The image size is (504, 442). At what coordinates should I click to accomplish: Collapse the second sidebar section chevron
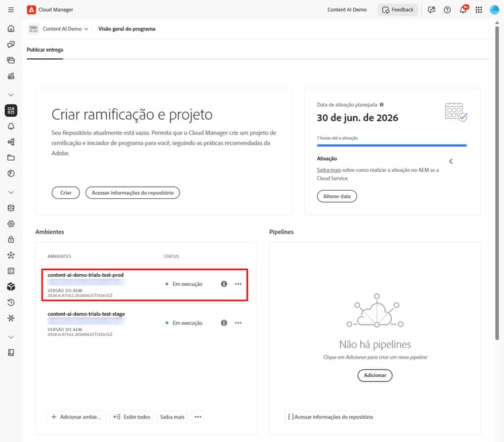[11, 192]
